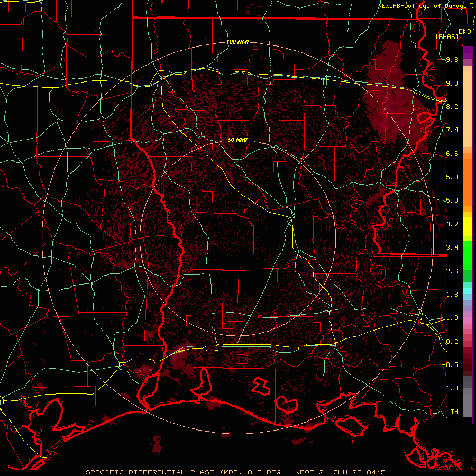
Task: Click the 1.0 value on color scale
Action: point(452,318)
